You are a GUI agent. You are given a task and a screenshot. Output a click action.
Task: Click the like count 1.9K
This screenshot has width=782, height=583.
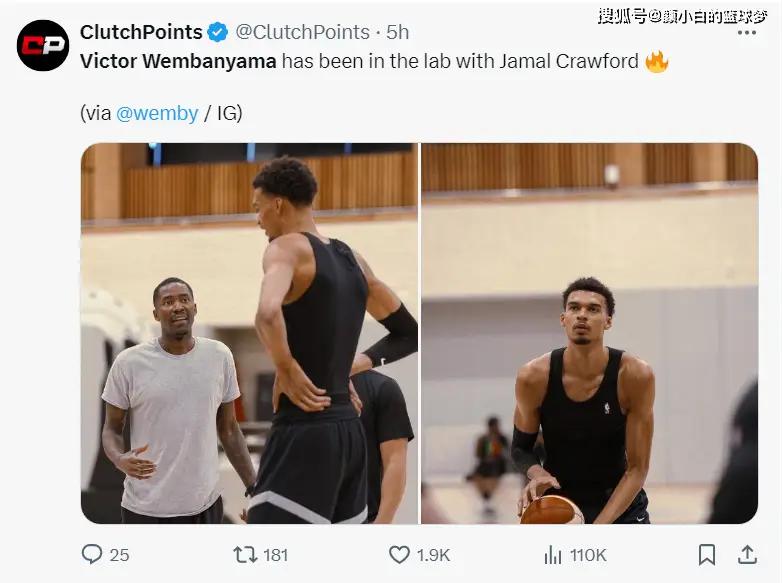tap(432, 555)
